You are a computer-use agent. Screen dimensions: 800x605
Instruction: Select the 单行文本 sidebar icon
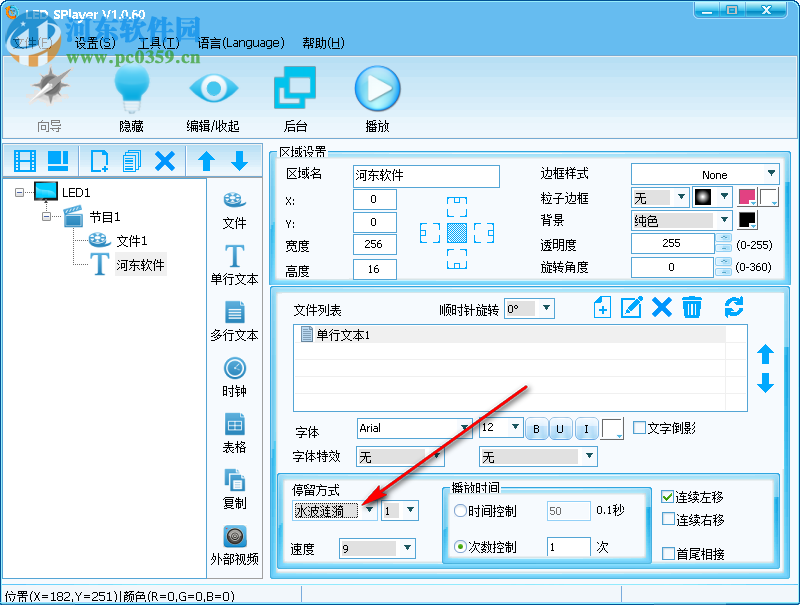[x=234, y=261]
